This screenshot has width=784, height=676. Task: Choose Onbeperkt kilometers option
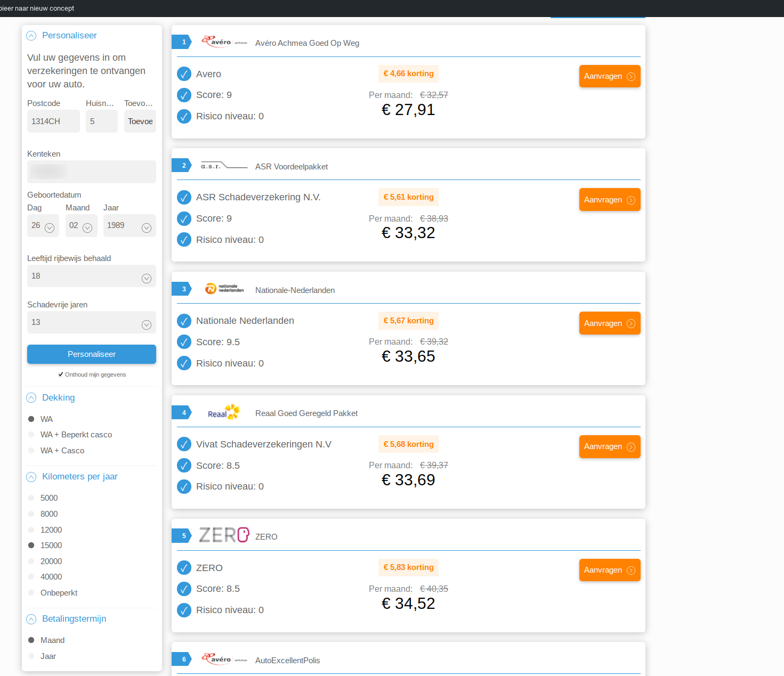[x=31, y=593]
